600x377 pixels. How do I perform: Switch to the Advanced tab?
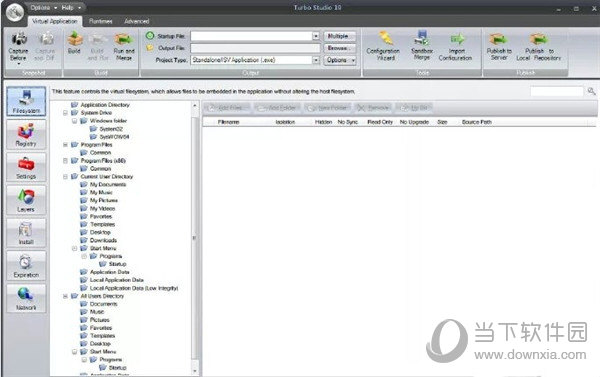(x=137, y=21)
